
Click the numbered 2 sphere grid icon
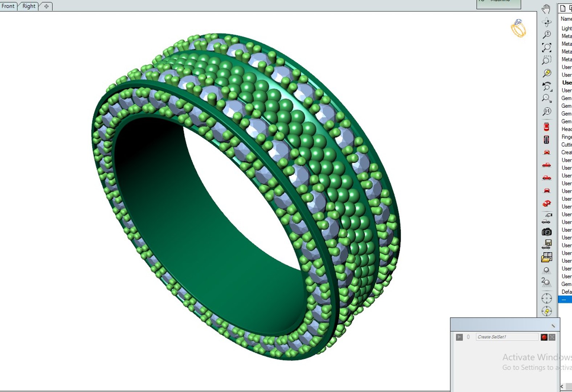(546, 282)
